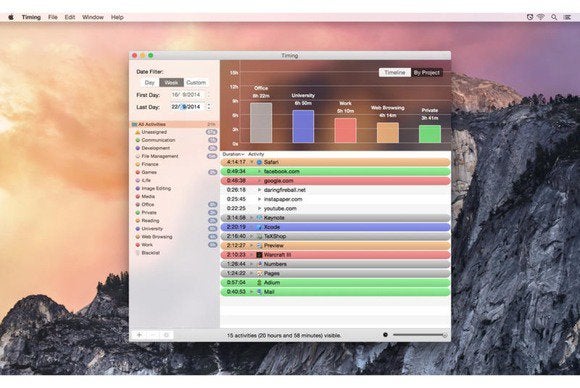Image resolution: width=580 pixels, height=388 pixels.
Task: Click the Keynote app icon
Action: tap(259, 218)
